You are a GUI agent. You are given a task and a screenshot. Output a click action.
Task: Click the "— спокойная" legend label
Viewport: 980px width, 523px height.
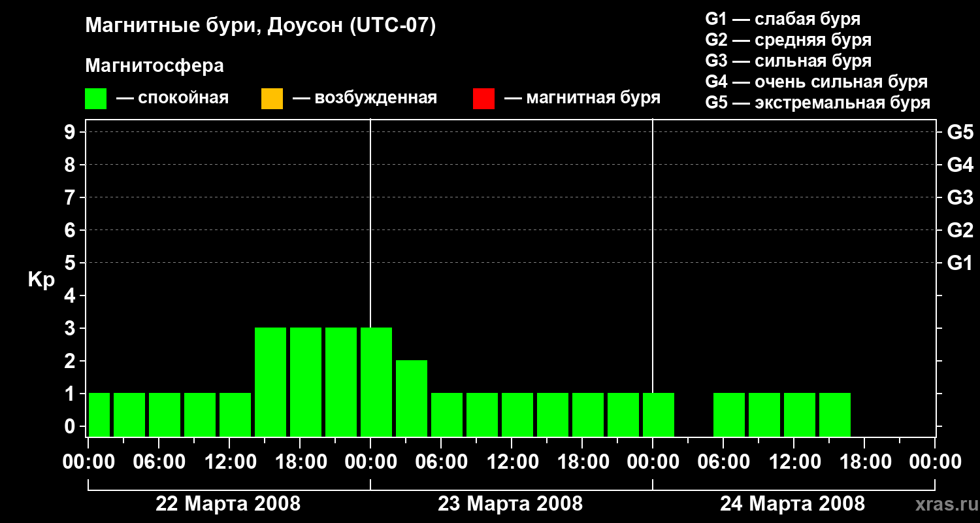(x=172, y=98)
